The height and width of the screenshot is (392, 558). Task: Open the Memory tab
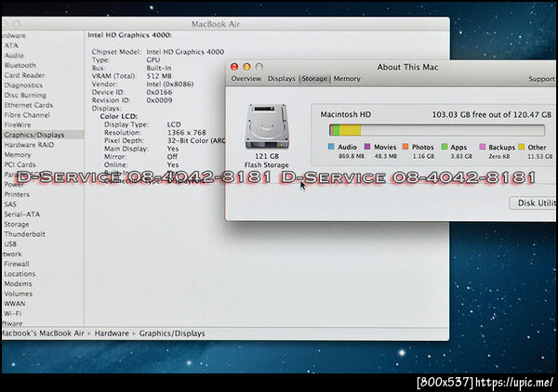pyautogui.click(x=347, y=79)
